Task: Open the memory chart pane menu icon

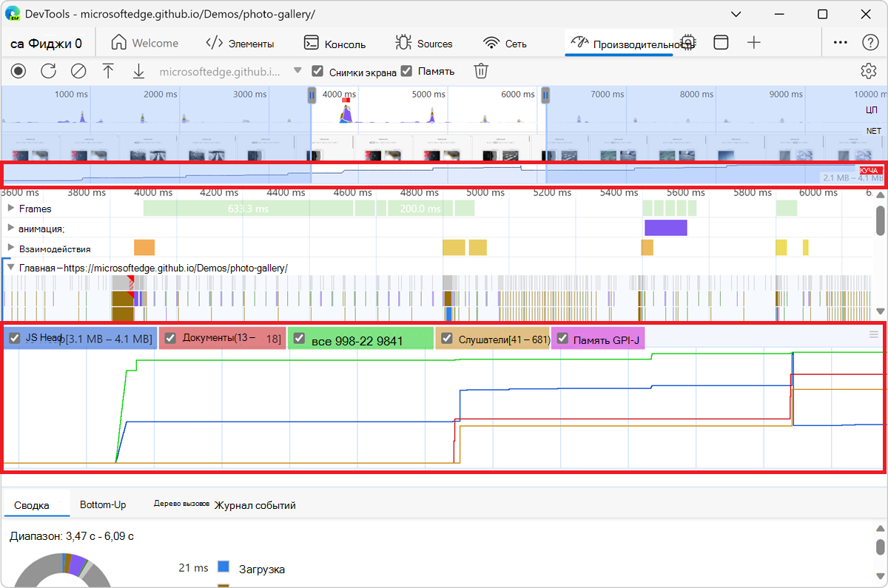Action: 874,335
